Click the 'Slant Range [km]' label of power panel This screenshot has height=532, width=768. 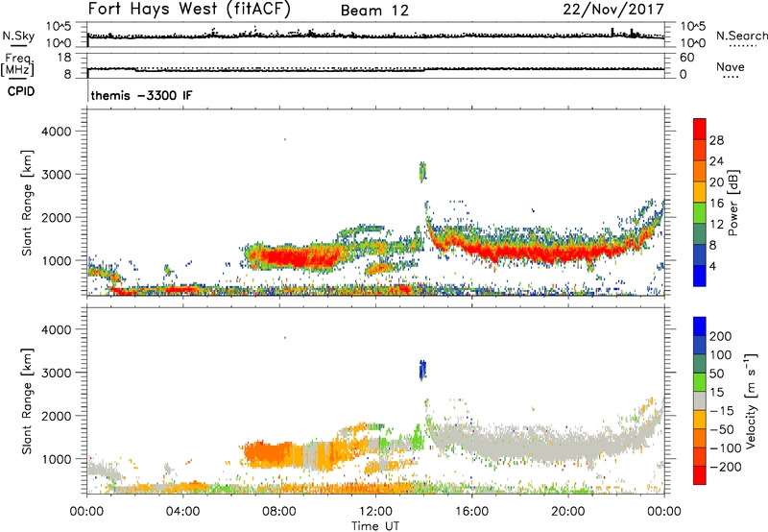pos(27,203)
